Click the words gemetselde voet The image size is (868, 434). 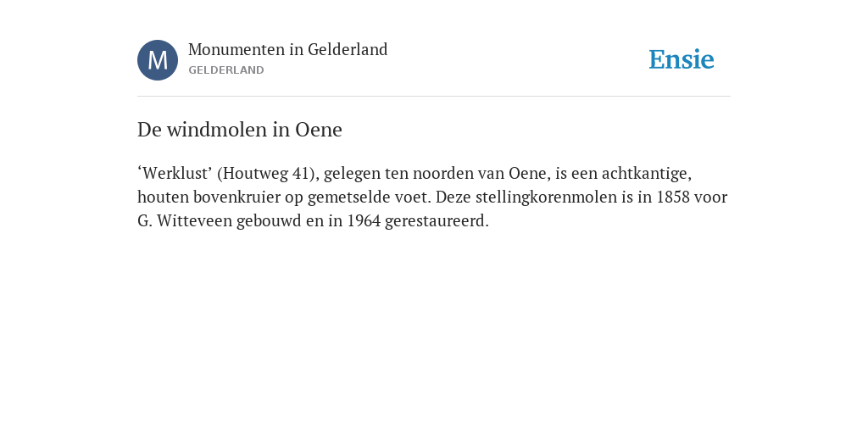click(369, 197)
